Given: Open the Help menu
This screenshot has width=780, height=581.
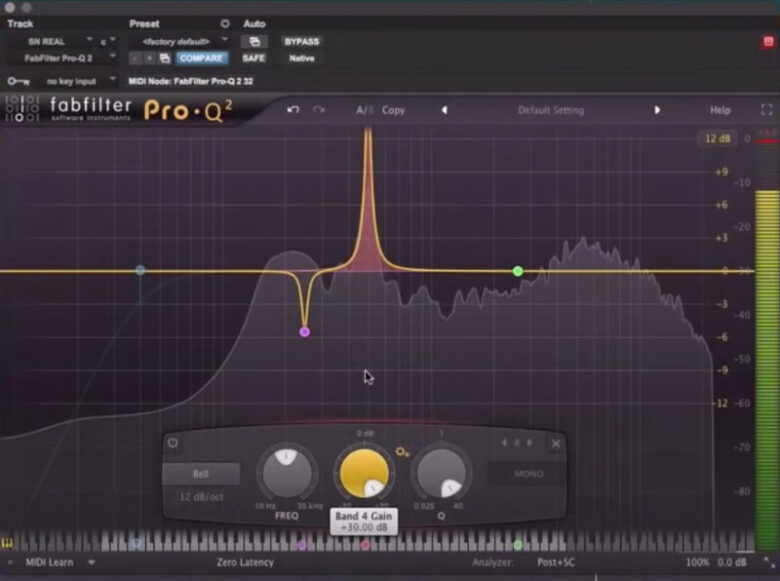Looking at the screenshot, I should (720, 110).
